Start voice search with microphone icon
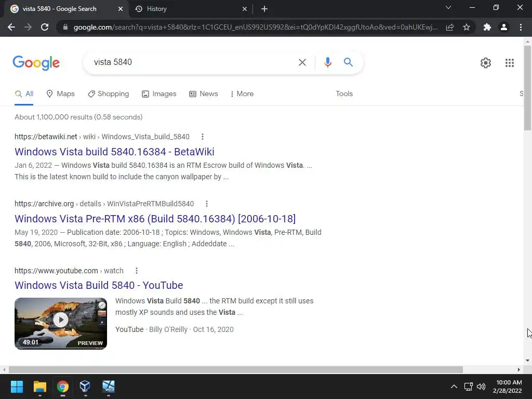The width and height of the screenshot is (532, 399). (x=327, y=62)
